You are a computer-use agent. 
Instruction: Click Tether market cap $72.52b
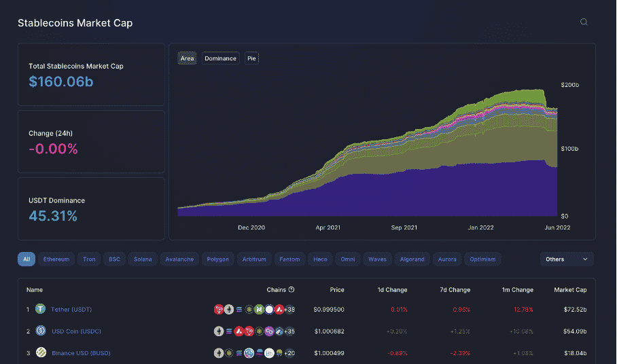[575, 310]
